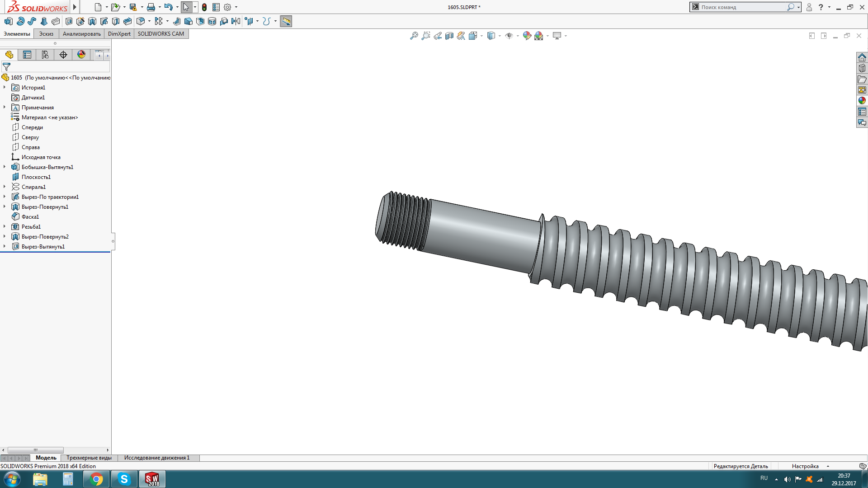Image resolution: width=868 pixels, height=488 pixels.
Task: Open the Исследование движения 1 tab
Action: click(157, 458)
